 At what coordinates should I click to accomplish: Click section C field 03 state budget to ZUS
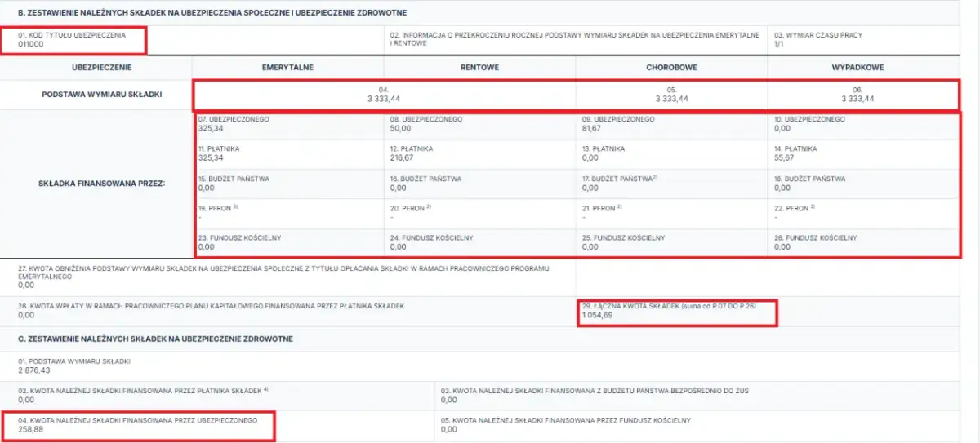click(698, 395)
